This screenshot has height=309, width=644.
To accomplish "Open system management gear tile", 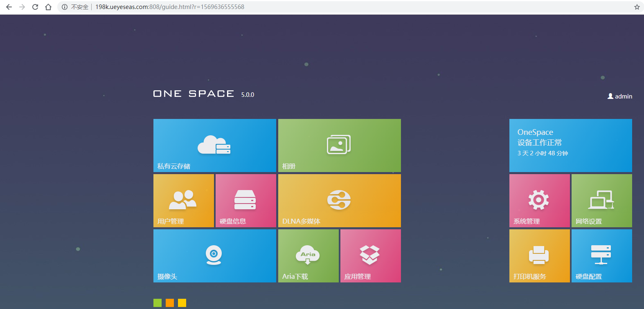I will 539,201.
